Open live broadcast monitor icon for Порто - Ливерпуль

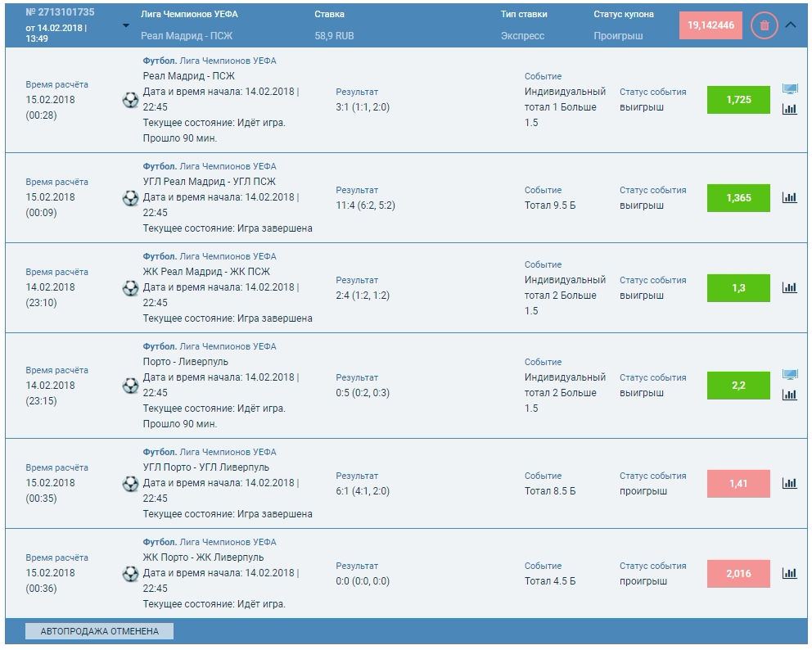[789, 374]
